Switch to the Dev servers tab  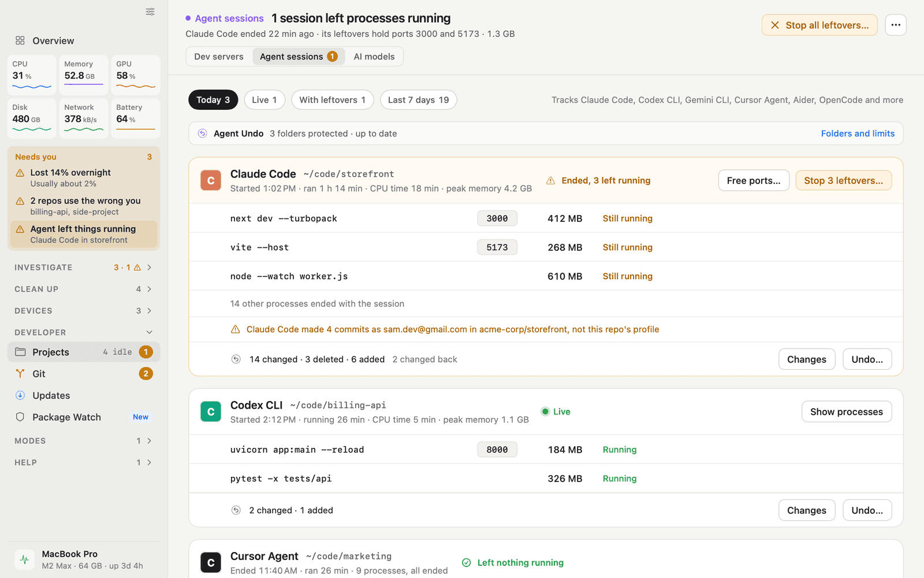219,57
